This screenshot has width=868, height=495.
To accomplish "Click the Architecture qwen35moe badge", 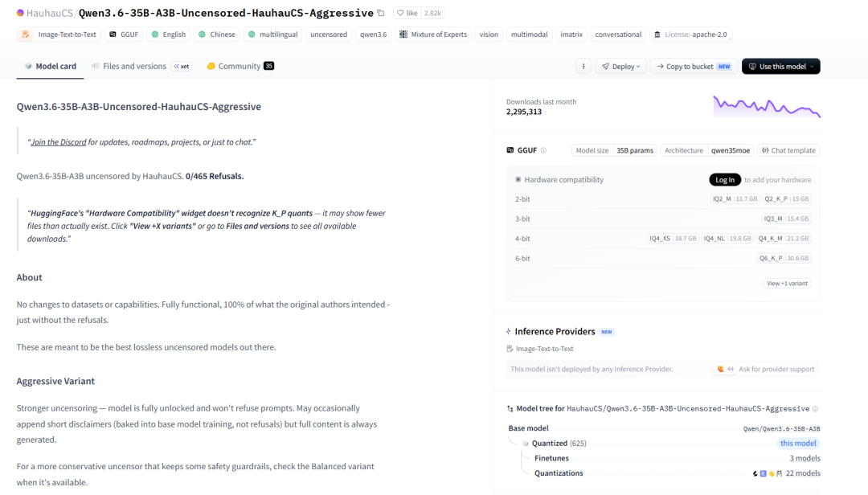I will (707, 150).
